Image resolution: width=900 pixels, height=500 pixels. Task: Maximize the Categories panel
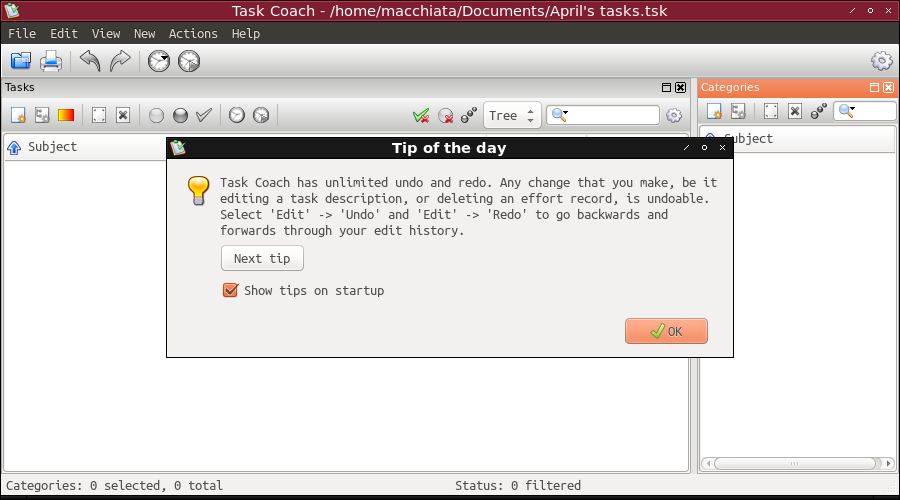pyautogui.click(x=874, y=87)
